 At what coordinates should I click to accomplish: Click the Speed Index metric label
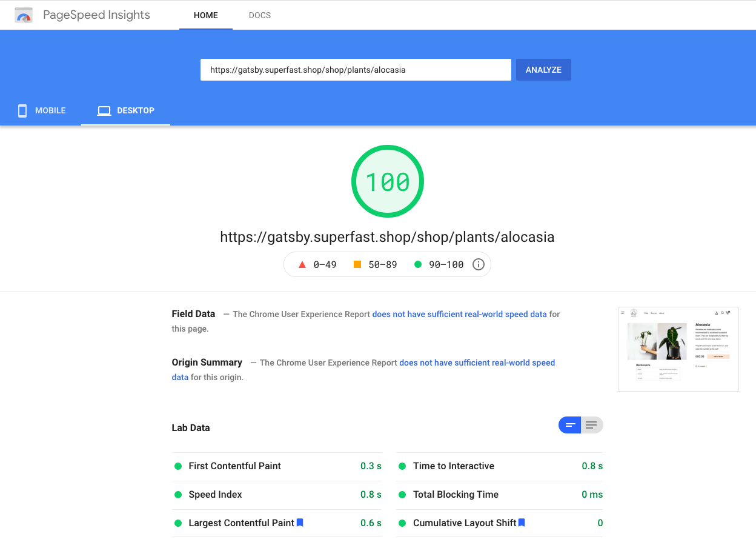click(x=215, y=495)
